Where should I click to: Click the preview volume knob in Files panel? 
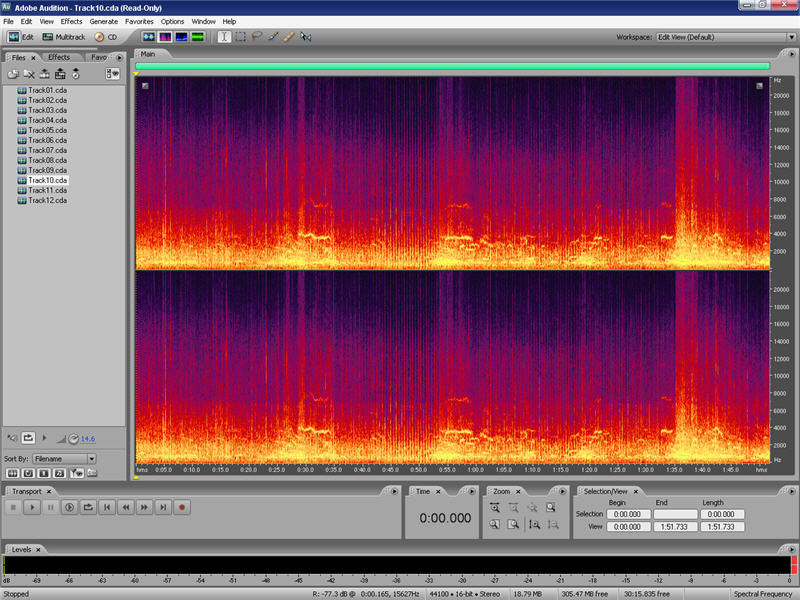pos(73,438)
